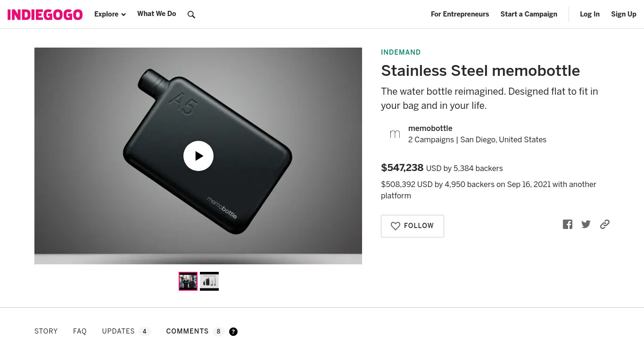Click the memobottle creator avatar logo
The width and height of the screenshot is (644, 343).
point(395,134)
